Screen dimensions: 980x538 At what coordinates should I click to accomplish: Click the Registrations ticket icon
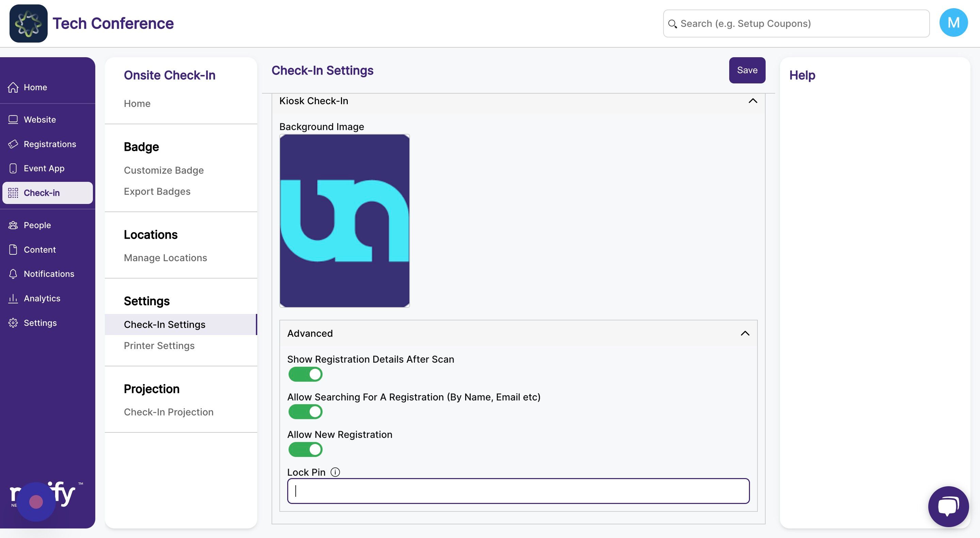click(x=13, y=144)
